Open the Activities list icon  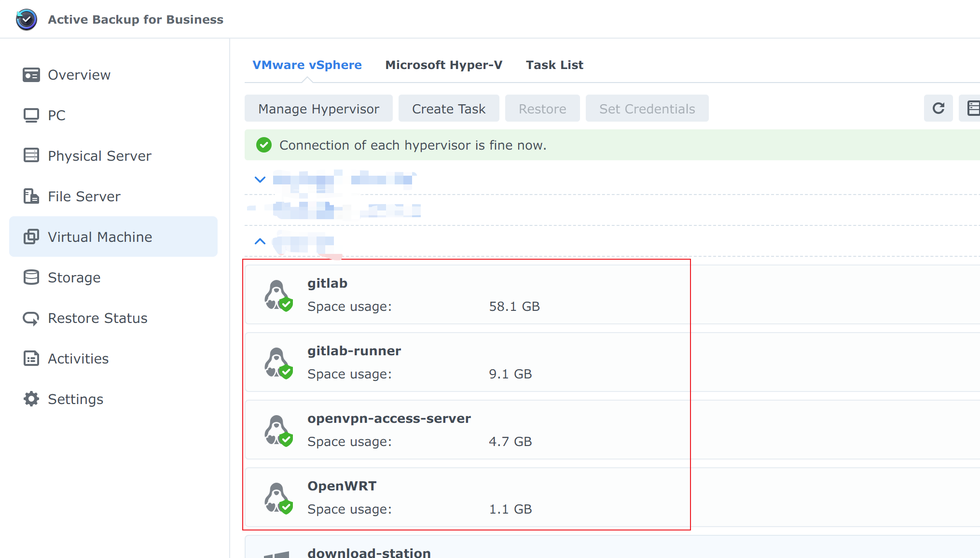coord(31,358)
